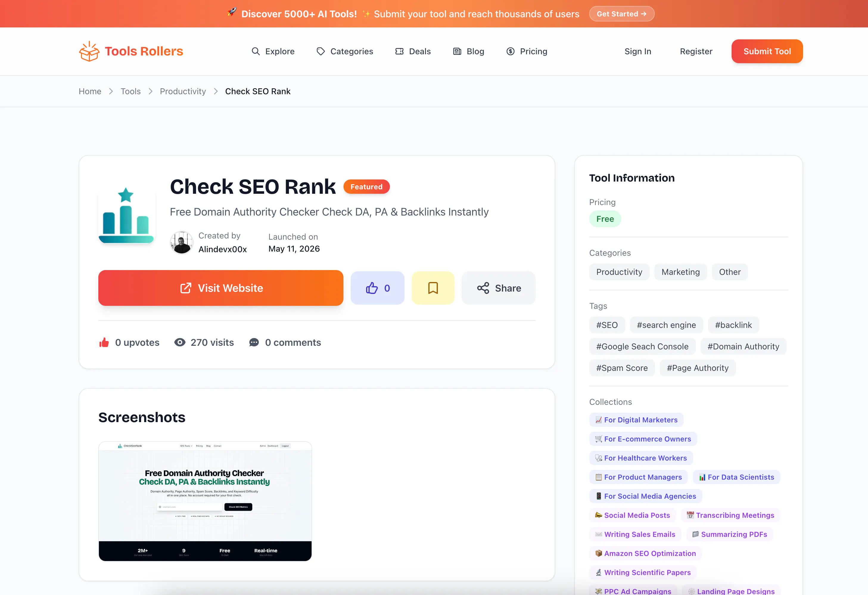Click the breadcrumb chevron after Tools
This screenshot has height=595, width=868.
click(150, 92)
